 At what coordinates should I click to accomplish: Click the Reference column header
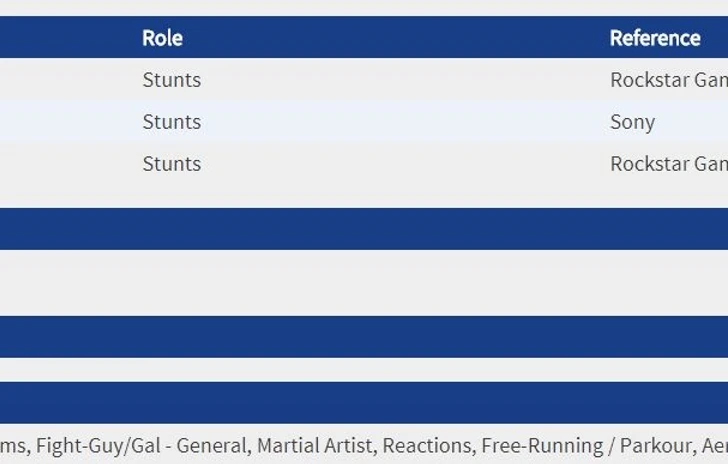click(x=655, y=38)
